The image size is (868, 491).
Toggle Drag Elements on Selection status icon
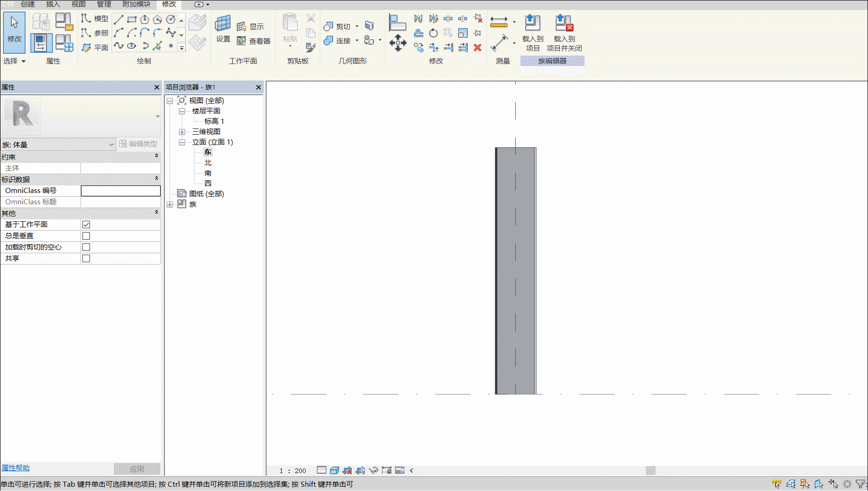(x=833, y=484)
